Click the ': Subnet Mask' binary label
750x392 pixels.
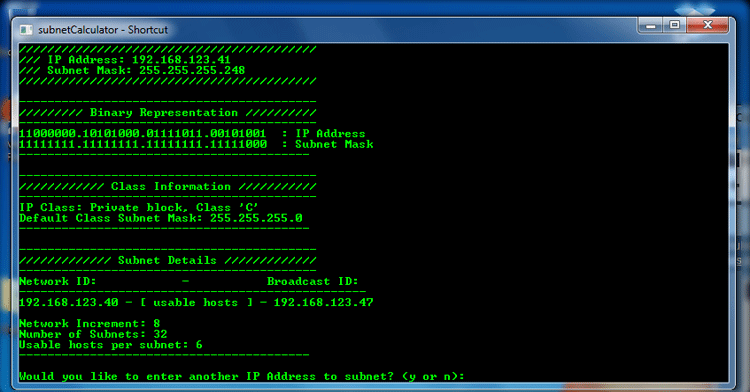tap(327, 144)
